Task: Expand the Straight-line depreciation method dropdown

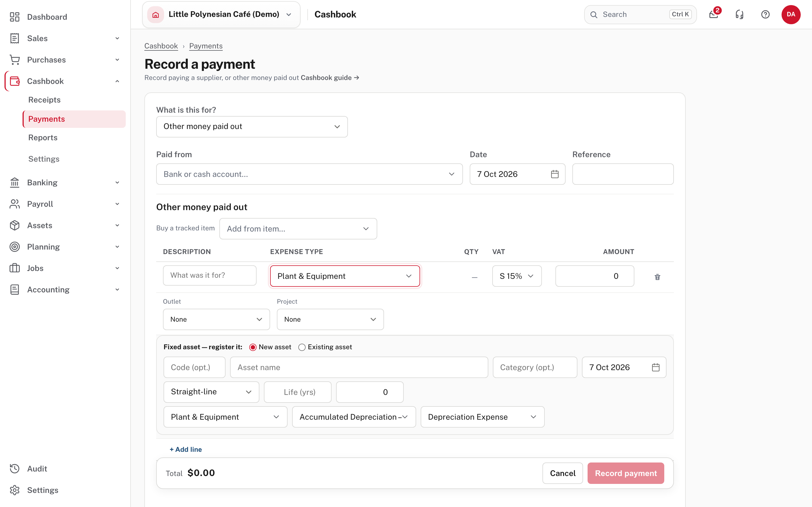Action: [211, 392]
